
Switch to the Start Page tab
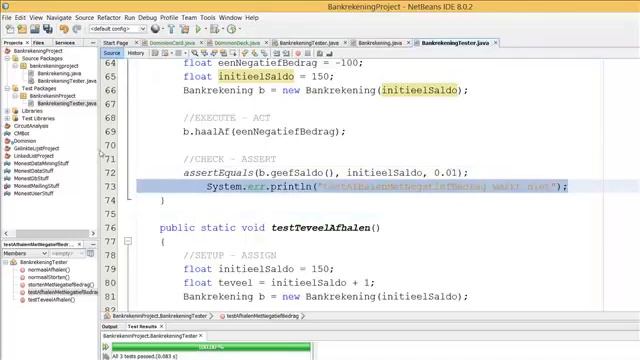click(116, 43)
